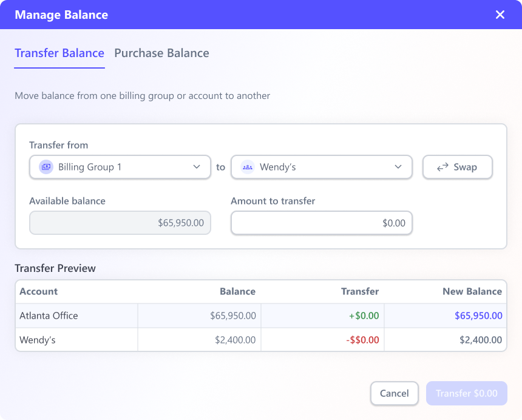Click the Amount to transfer label
Viewport: 522px width, 420px height.
click(x=273, y=201)
